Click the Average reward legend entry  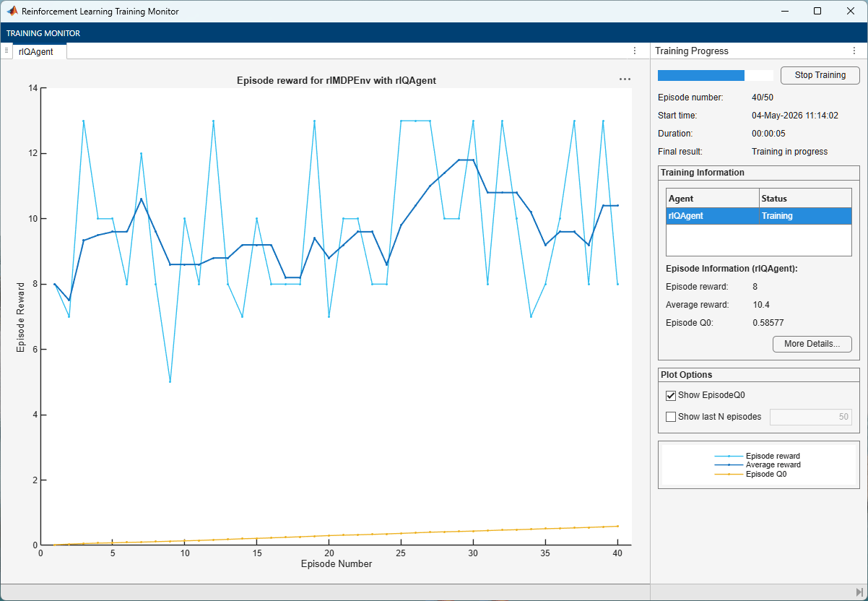pos(757,465)
